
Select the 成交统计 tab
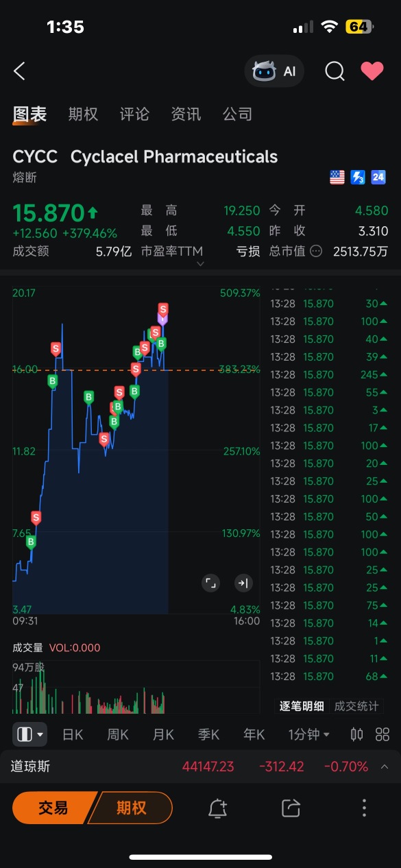(357, 706)
